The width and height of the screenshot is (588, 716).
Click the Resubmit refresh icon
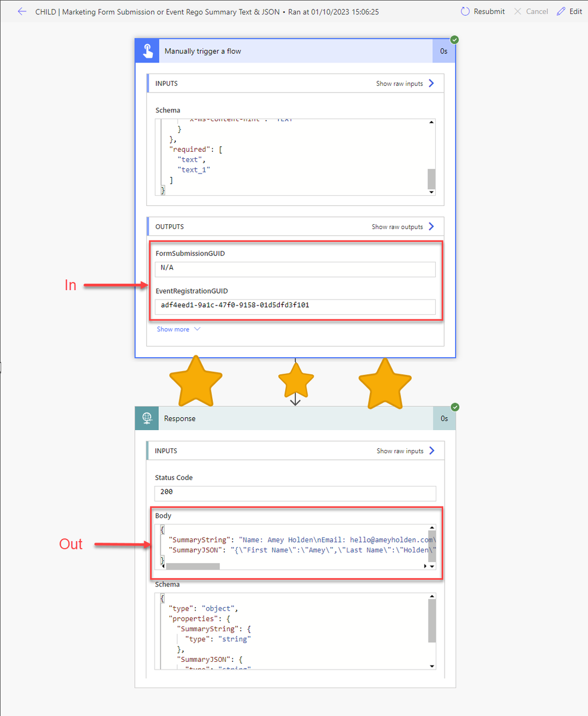tap(465, 11)
